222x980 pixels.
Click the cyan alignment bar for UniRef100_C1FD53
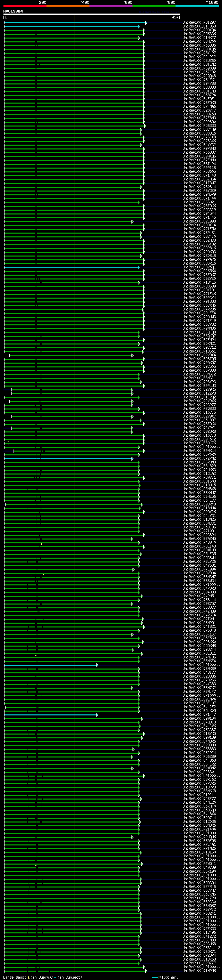(72, 27)
